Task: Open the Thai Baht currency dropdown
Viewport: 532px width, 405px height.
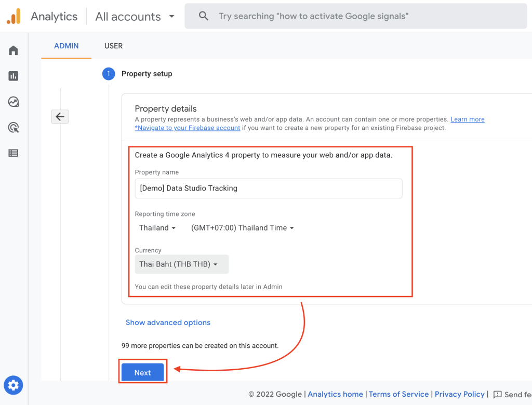Action: pos(181,264)
